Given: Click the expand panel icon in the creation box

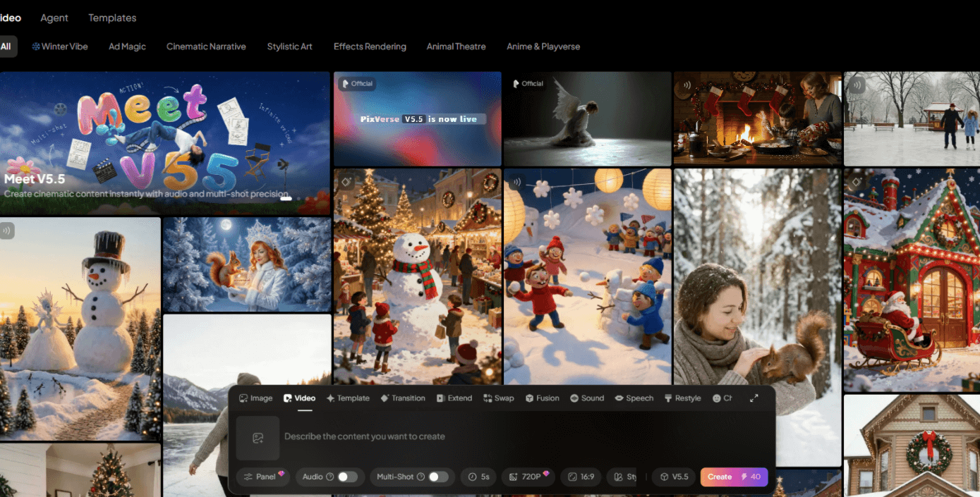Looking at the screenshot, I should tap(754, 398).
